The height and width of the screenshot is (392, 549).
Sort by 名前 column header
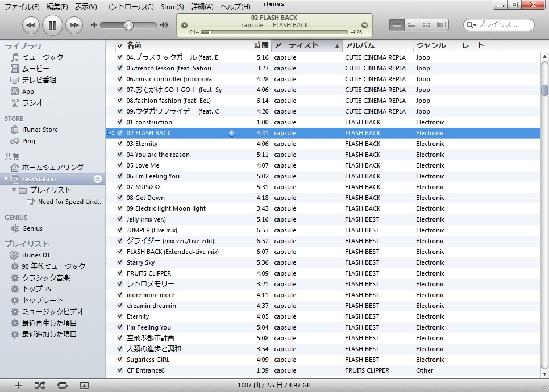pos(181,45)
